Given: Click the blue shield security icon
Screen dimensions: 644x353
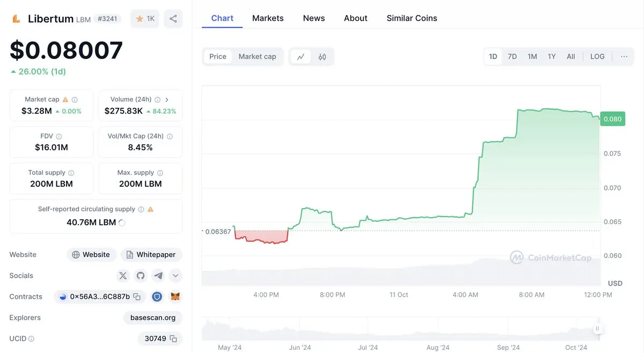Looking at the screenshot, I should [x=157, y=297].
